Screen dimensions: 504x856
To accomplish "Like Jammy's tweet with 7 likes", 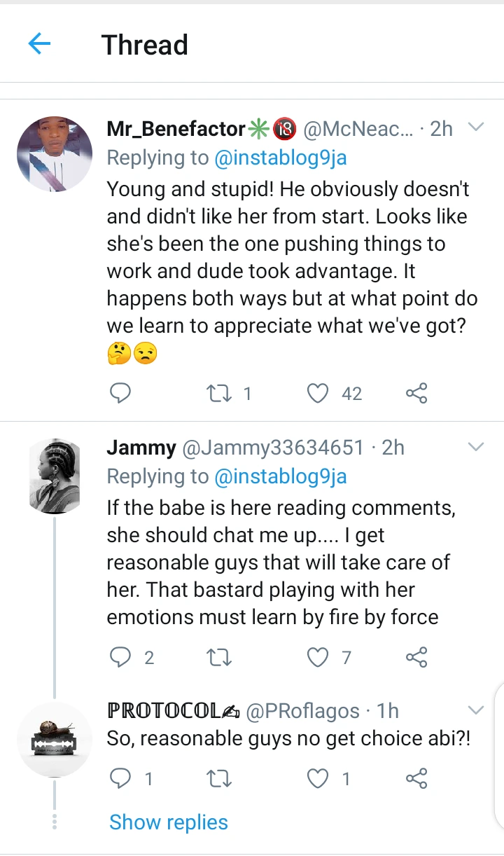I will click(x=318, y=657).
